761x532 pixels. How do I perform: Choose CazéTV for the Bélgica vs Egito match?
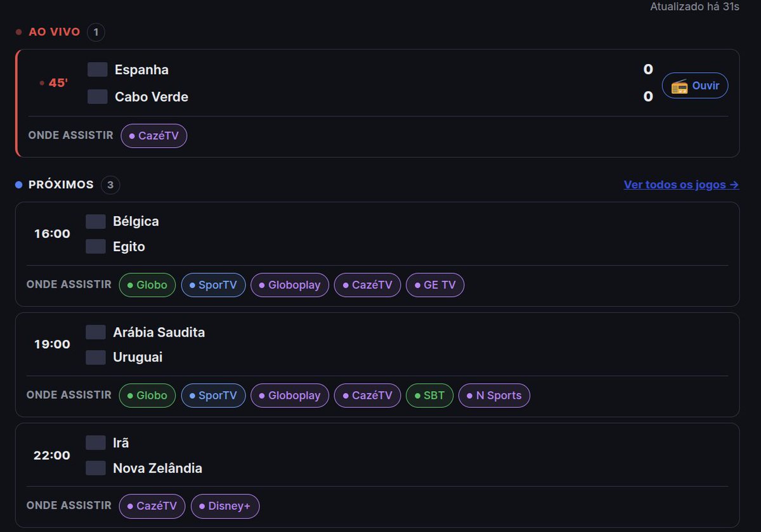coord(368,285)
